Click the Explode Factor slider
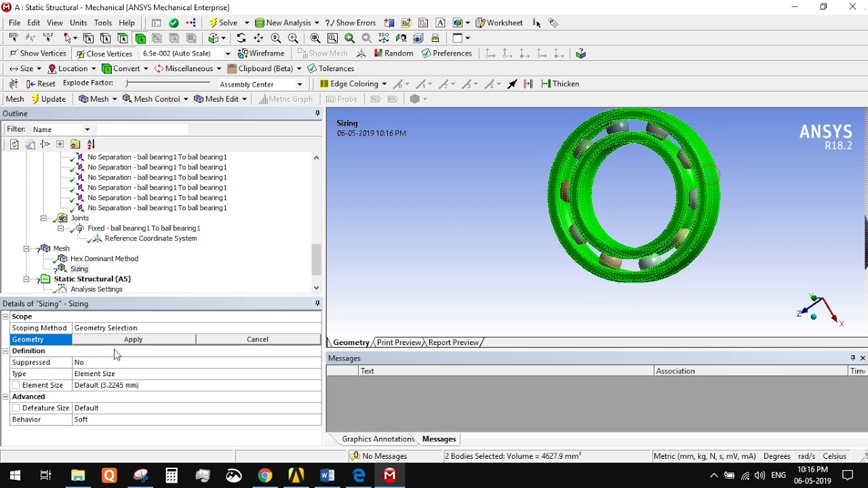The width and height of the screenshot is (868, 488). (x=167, y=83)
